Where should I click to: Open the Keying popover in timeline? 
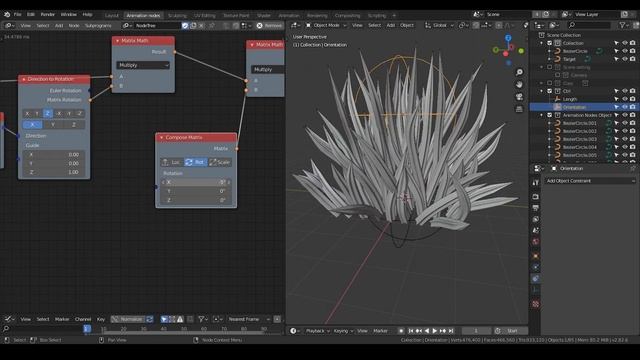(343, 331)
